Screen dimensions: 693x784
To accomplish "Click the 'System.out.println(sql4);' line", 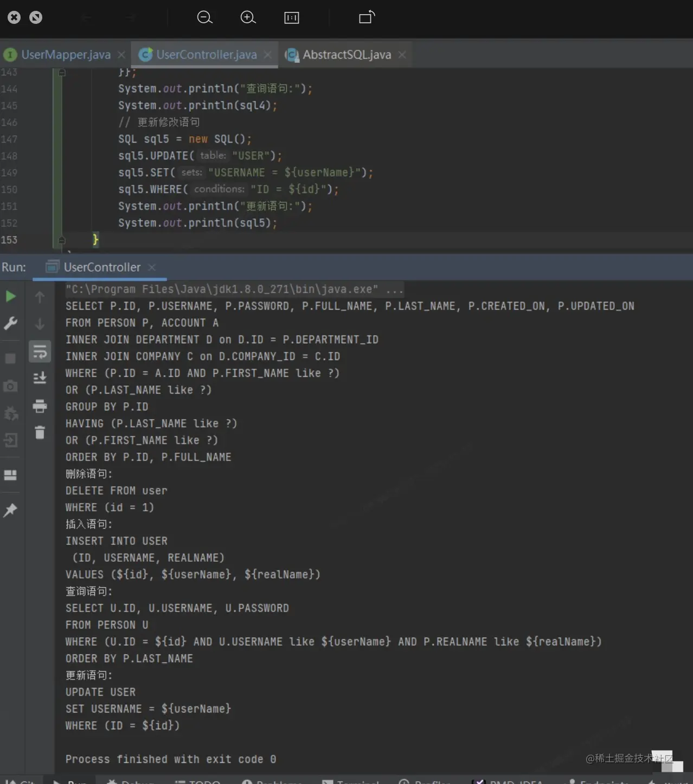I will 197,105.
